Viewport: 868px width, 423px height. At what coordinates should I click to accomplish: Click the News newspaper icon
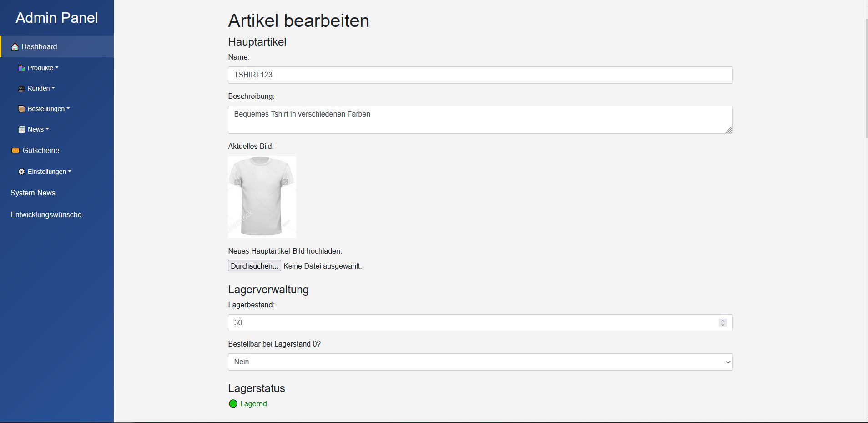pos(21,130)
